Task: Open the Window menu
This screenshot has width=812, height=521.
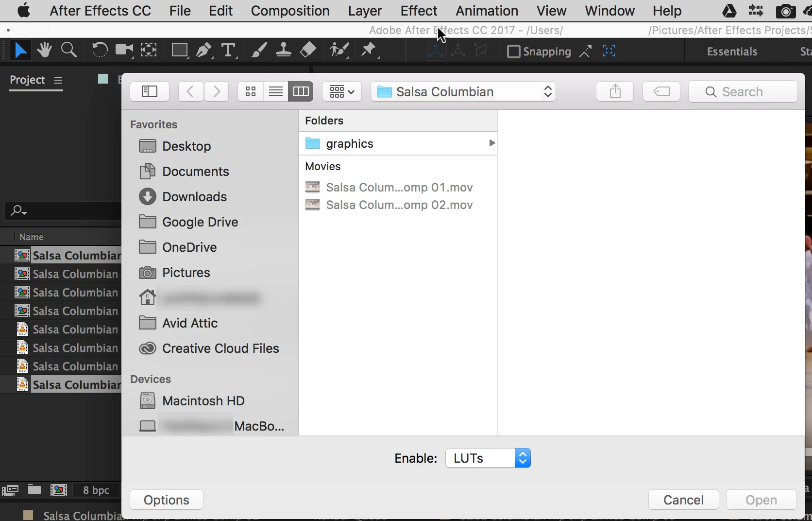Action: 609,11
